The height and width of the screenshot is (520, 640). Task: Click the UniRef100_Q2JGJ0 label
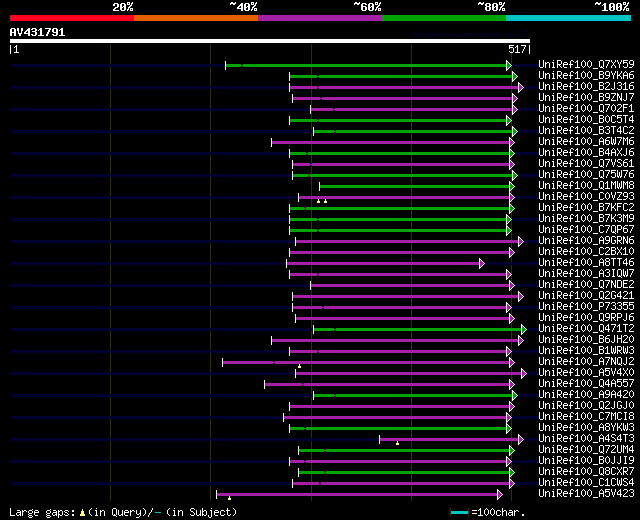pyautogui.click(x=586, y=406)
